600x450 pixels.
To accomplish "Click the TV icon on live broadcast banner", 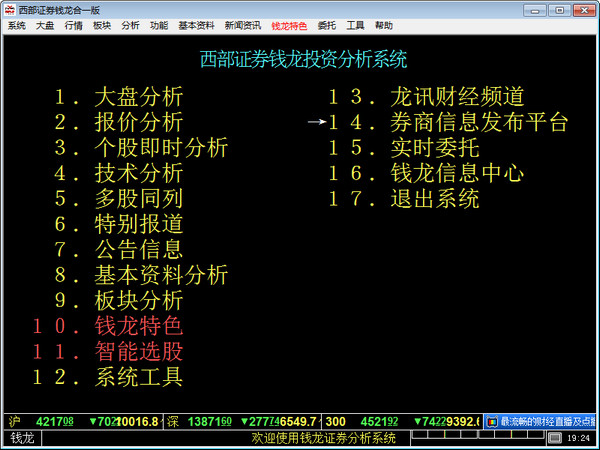I will (492, 422).
